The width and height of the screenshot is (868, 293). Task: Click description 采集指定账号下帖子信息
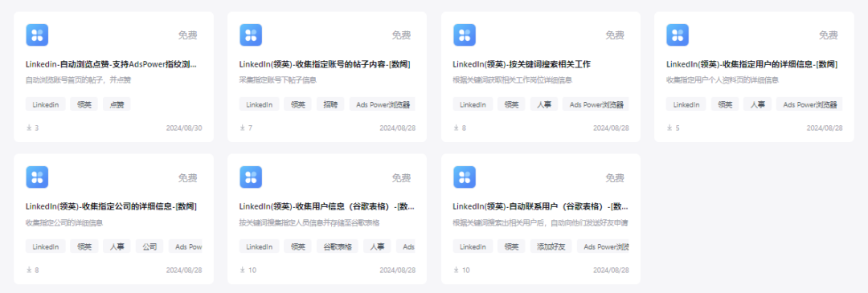click(278, 80)
